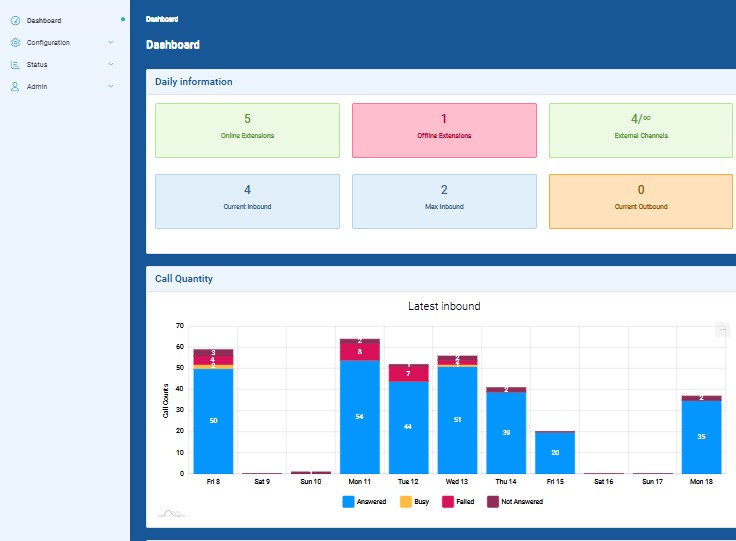736x541 pixels.
Task: Click the Not Answered legend color swatch
Action: pos(493,501)
